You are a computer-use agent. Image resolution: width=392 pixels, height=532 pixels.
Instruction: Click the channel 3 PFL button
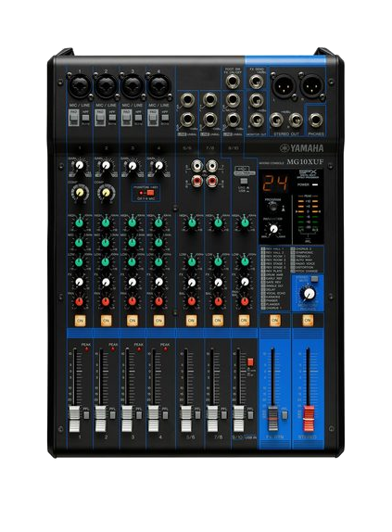(139, 414)
